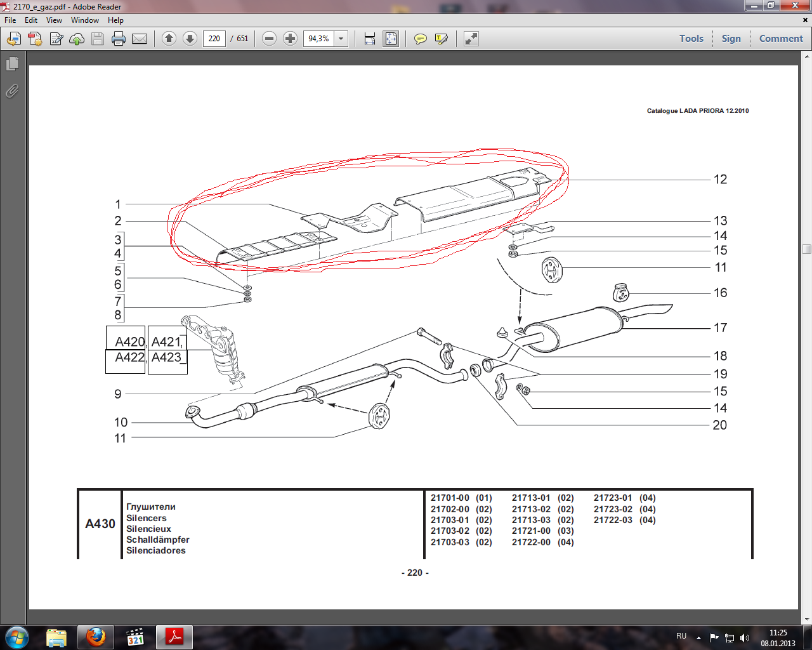Click callout number 17 beside the muffler
812x650 pixels.
click(720, 328)
